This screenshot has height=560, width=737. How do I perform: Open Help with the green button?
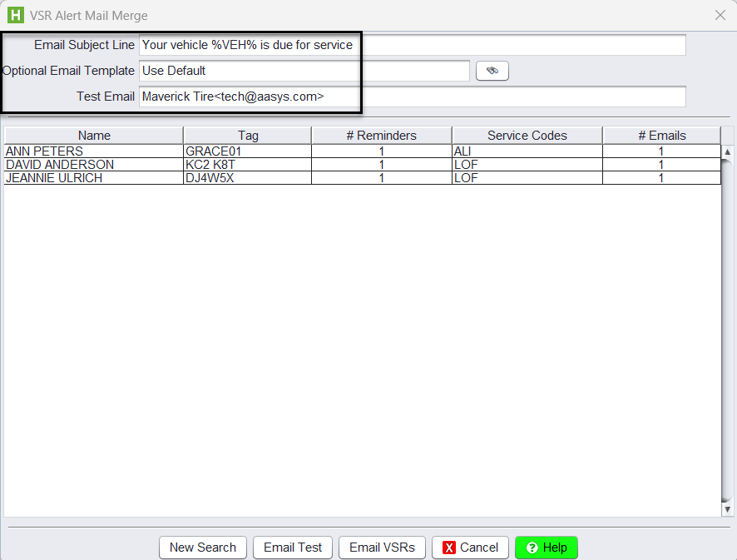point(546,548)
